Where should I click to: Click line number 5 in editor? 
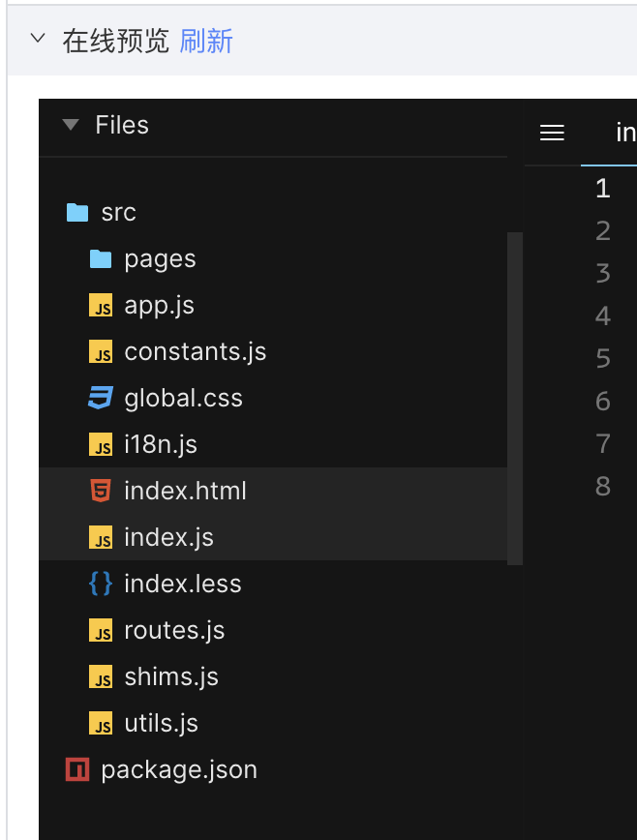click(603, 358)
